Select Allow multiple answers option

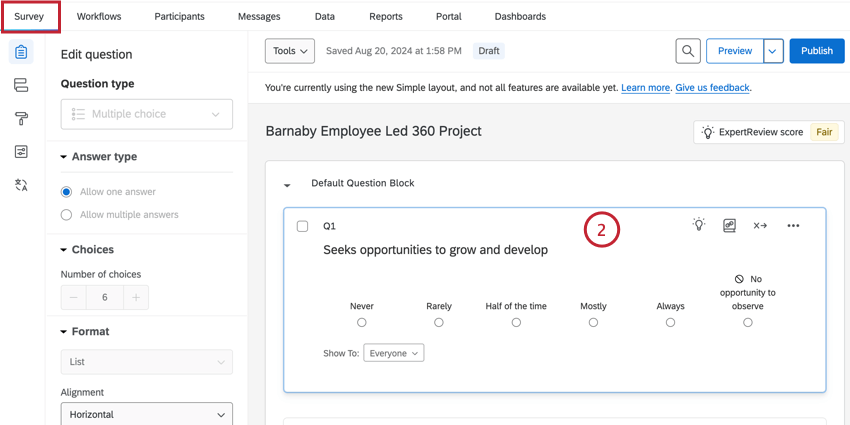[x=67, y=215]
